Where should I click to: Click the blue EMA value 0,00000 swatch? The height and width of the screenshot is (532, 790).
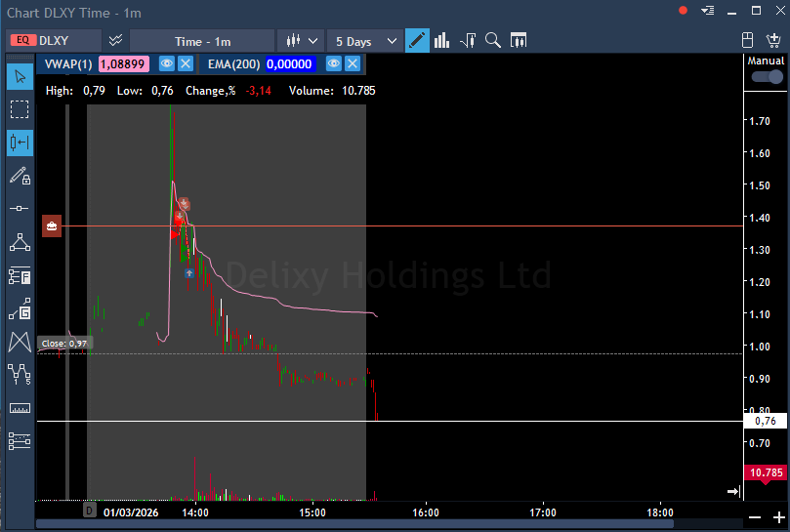(x=290, y=64)
